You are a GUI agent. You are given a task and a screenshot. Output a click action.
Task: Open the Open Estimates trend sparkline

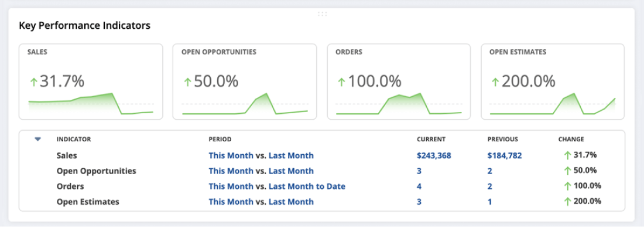[553, 104]
